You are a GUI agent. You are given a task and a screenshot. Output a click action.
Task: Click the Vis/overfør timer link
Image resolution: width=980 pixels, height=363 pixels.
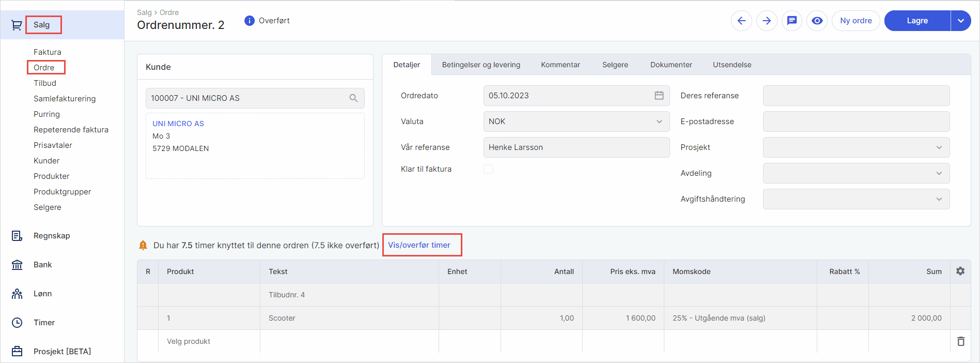pyautogui.click(x=419, y=245)
